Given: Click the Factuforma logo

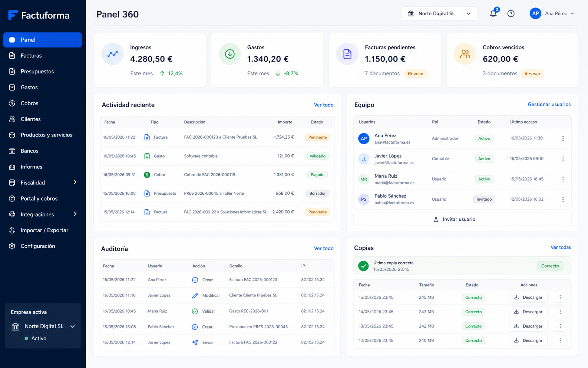Looking at the screenshot, I should pos(39,15).
